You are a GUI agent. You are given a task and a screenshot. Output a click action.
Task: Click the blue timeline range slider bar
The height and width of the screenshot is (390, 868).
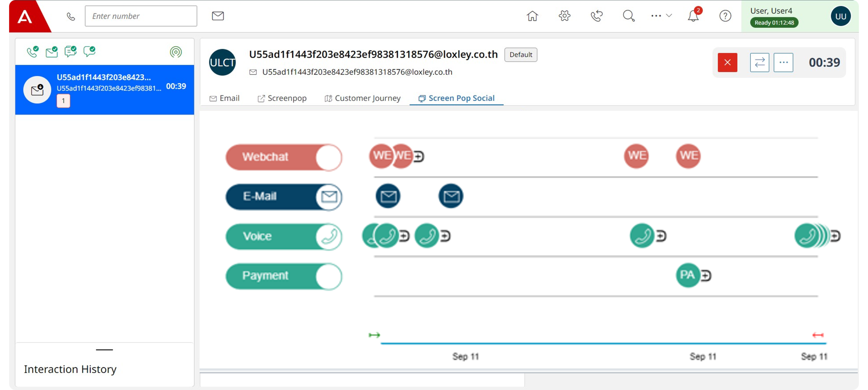click(603, 344)
